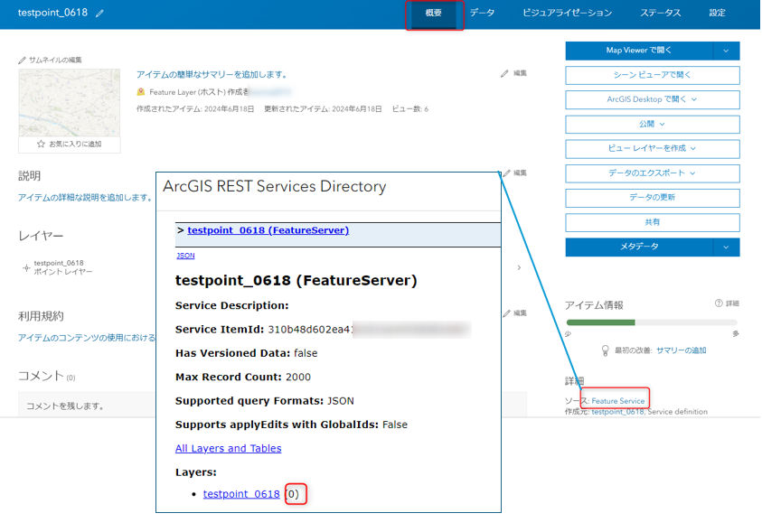Image resolution: width=762 pixels, height=532 pixels.
Task: Click the 'Supported query Formats: JSON' text
Action: [265, 401]
